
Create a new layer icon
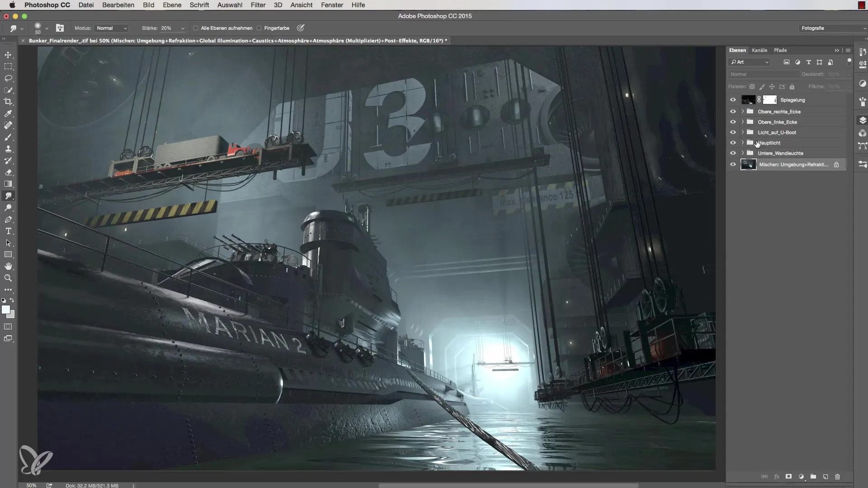(x=825, y=477)
